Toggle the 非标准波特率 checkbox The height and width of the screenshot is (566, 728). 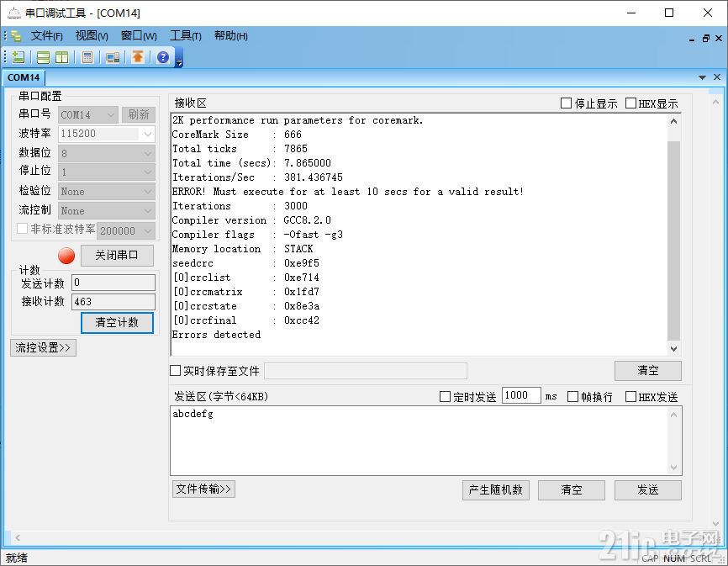tap(22, 229)
